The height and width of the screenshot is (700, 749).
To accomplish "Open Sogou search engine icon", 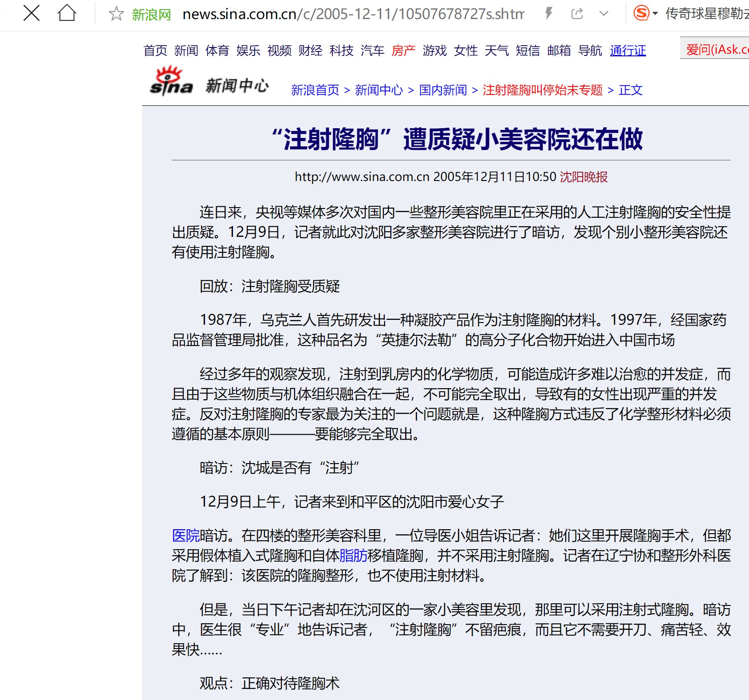I will (641, 13).
